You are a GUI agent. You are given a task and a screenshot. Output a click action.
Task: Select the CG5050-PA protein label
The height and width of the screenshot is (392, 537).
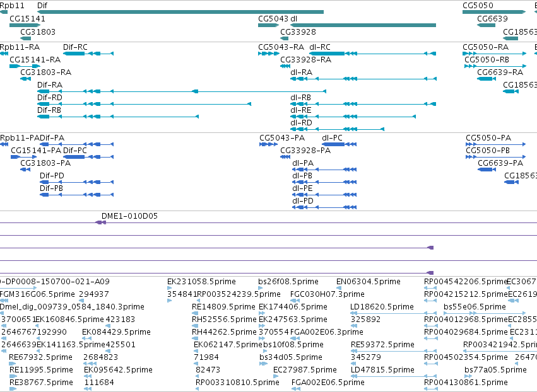pyautogui.click(x=488, y=138)
